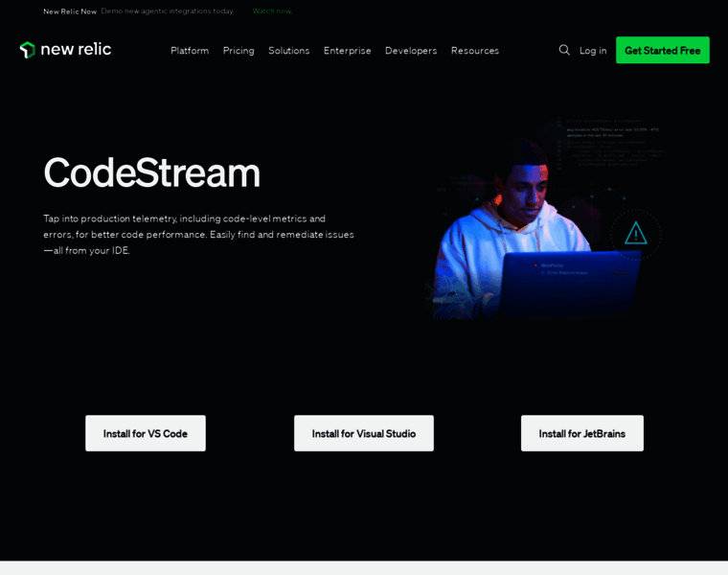728x575 pixels.
Task: Click Install for JetBrains
Action: (x=582, y=433)
